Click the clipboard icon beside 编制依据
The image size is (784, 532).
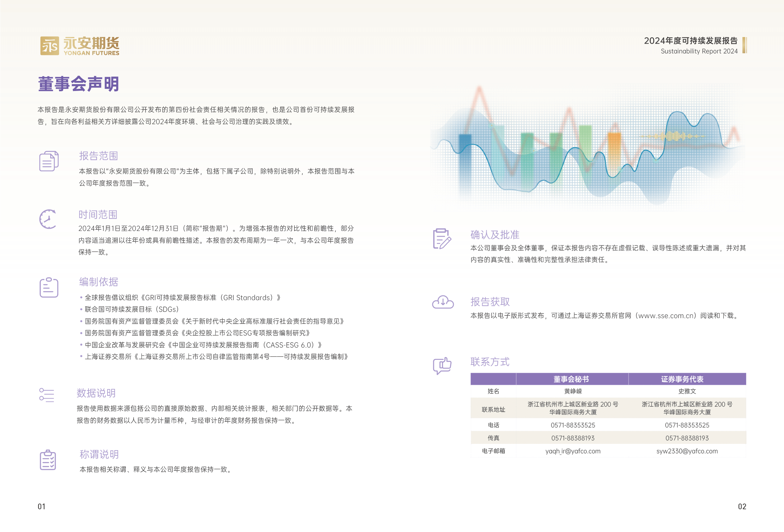pos(49,287)
